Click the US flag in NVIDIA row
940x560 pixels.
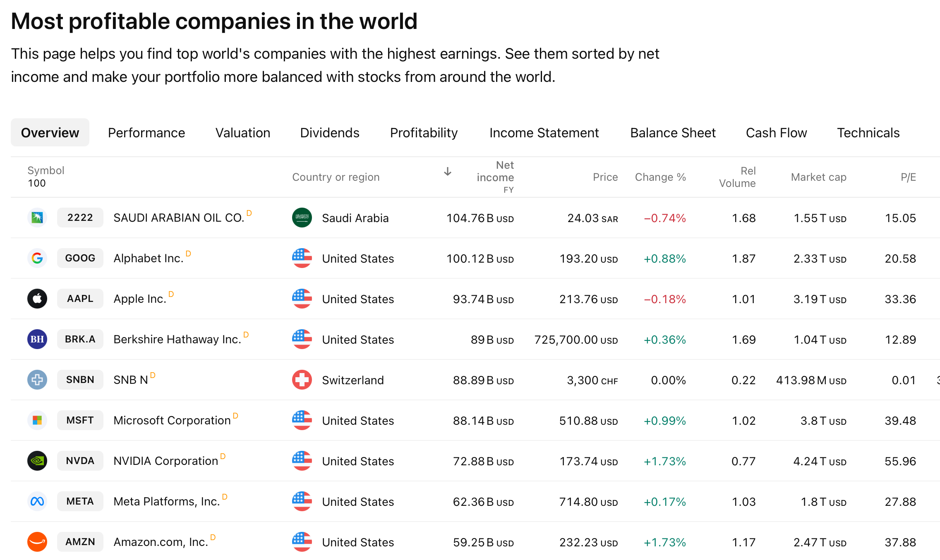click(x=302, y=461)
